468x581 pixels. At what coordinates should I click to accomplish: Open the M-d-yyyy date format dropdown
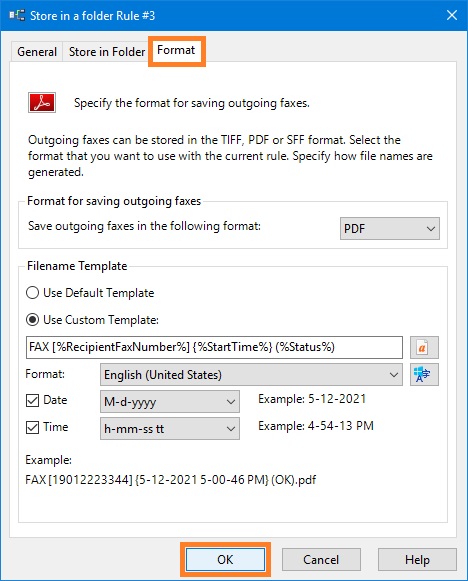pyautogui.click(x=170, y=401)
